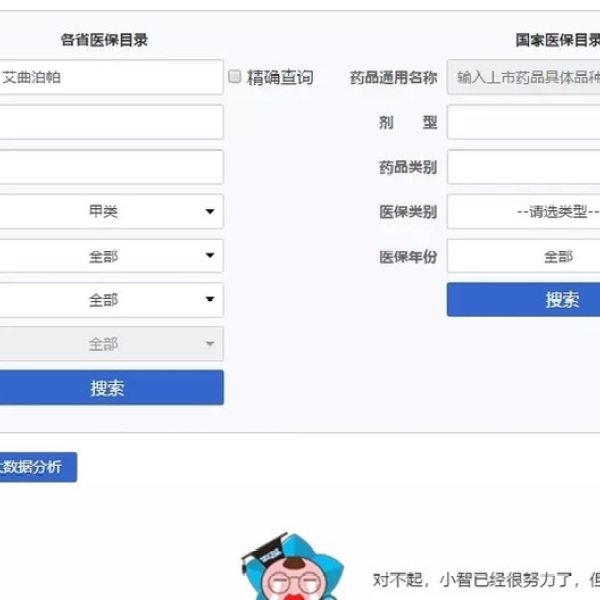Image resolution: width=600 pixels, height=600 pixels.
Task: Click the input field containing 艾曲泊帕
Action: pos(111,77)
